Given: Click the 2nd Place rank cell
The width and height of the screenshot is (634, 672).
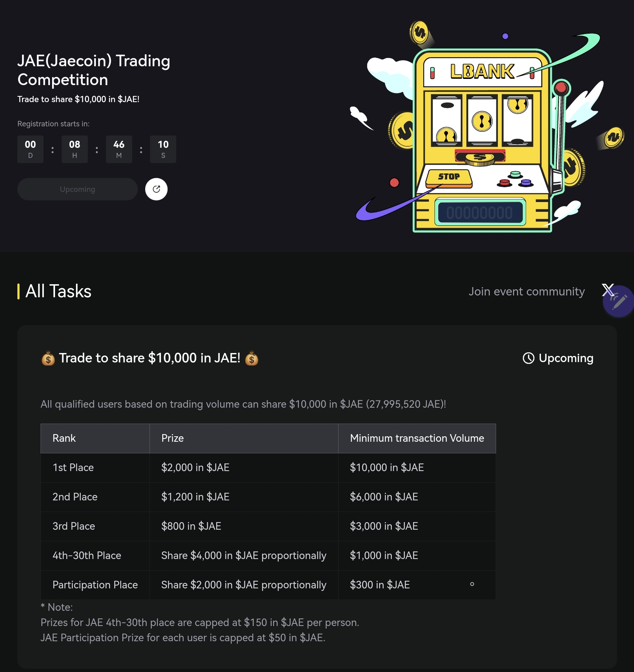Looking at the screenshot, I should click(95, 497).
